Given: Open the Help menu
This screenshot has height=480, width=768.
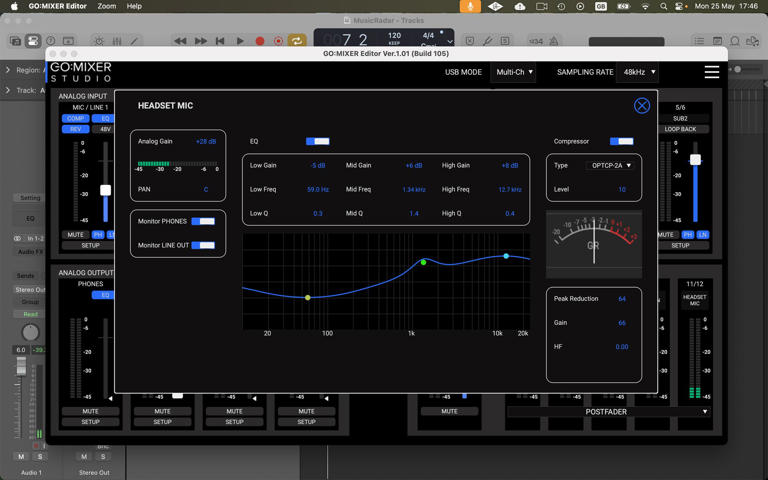Looking at the screenshot, I should 134,6.
